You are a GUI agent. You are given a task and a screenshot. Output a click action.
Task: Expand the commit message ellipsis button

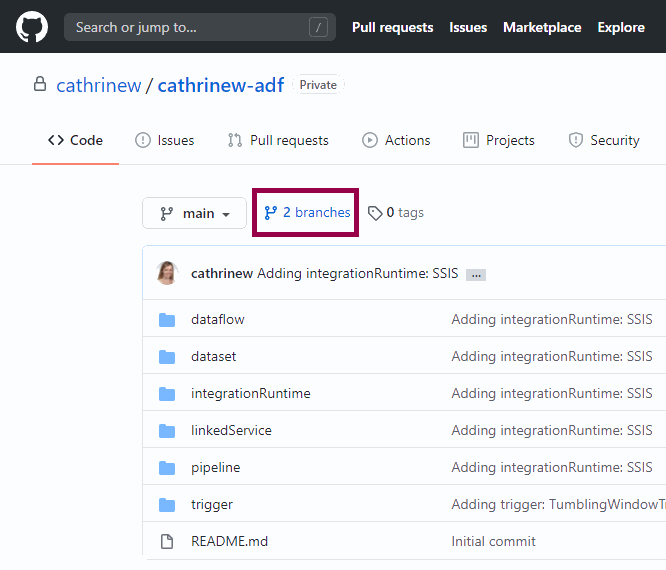[x=476, y=274]
